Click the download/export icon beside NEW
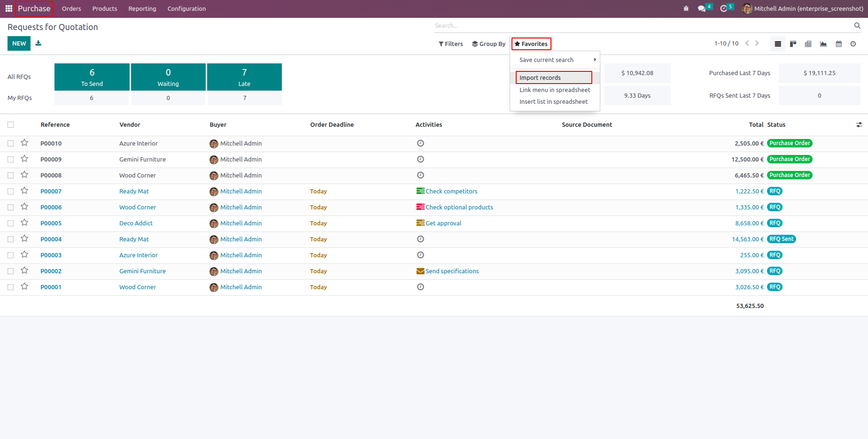Viewport: 868px width, 439px height. [x=39, y=43]
